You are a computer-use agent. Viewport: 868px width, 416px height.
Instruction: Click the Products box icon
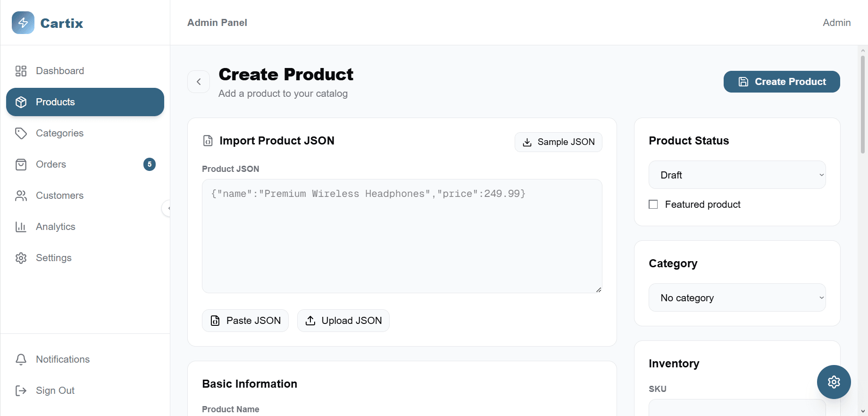click(x=21, y=102)
